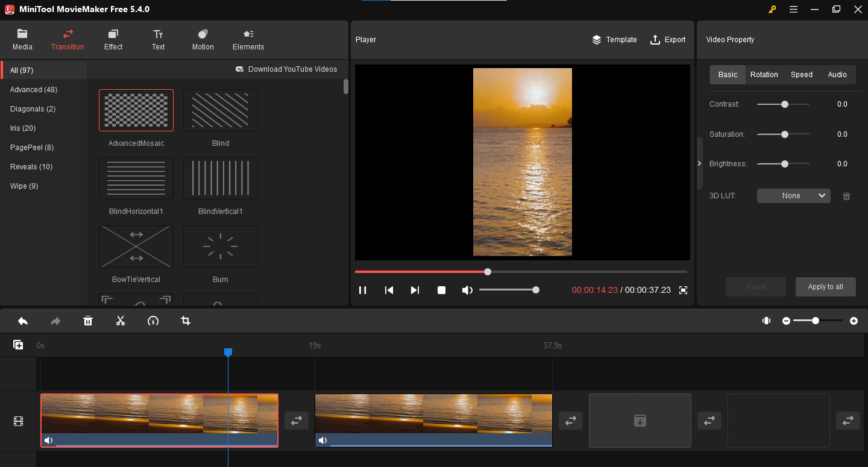
Task: Click the blue playhead marker
Action: click(228, 352)
